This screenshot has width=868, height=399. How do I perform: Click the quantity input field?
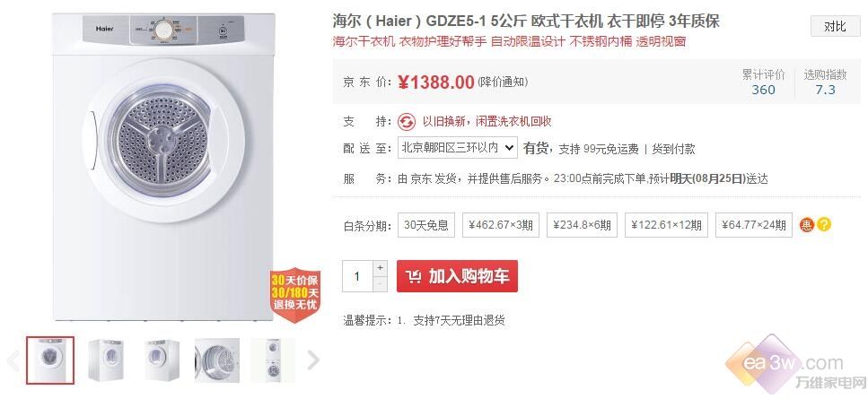tap(357, 276)
